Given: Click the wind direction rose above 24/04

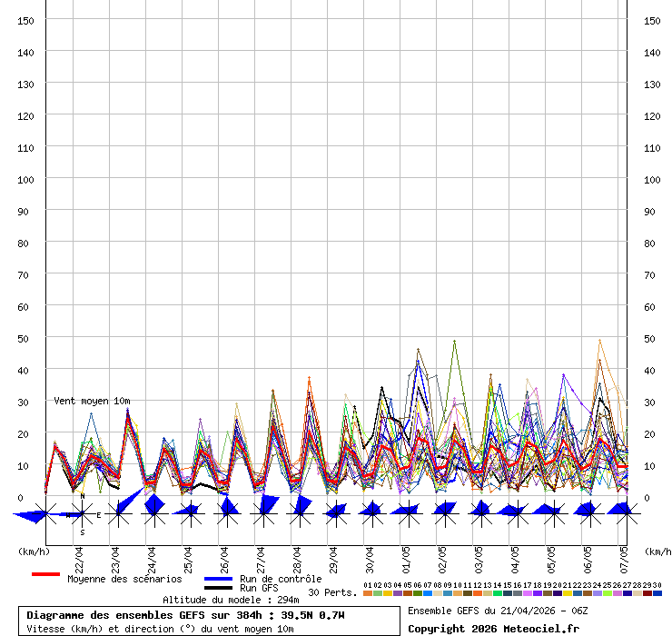Looking at the screenshot, I should click(x=153, y=511).
